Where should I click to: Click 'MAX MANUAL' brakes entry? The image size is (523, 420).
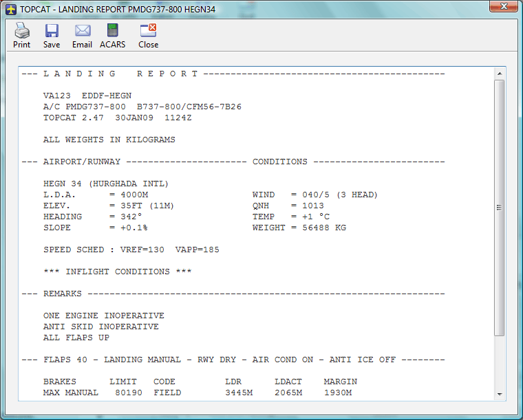coord(71,393)
